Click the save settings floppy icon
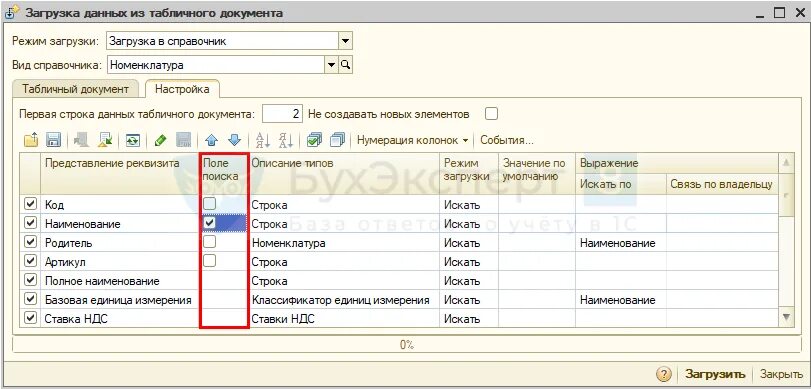The image size is (811, 389). click(x=54, y=140)
